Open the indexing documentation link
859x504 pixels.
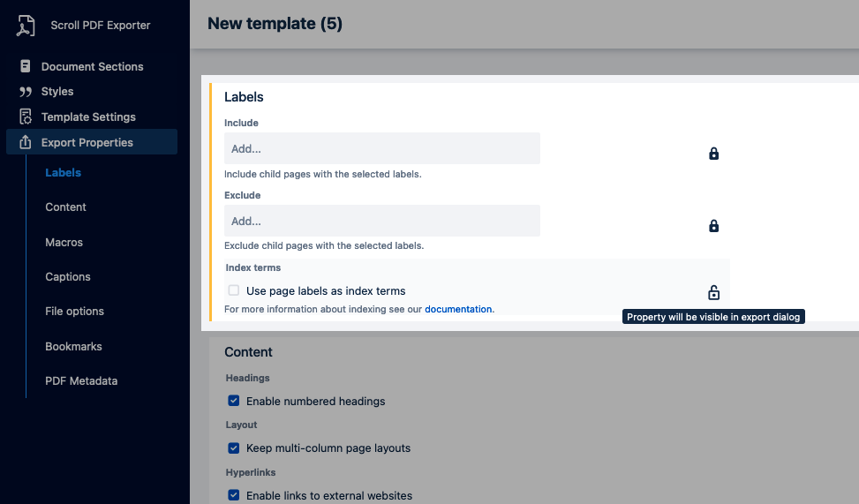[458, 310]
